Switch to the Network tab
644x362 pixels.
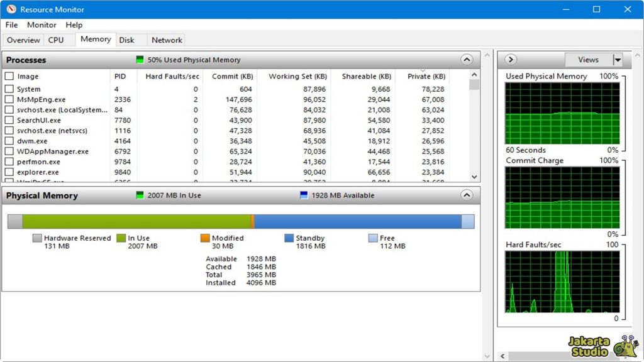coord(166,40)
